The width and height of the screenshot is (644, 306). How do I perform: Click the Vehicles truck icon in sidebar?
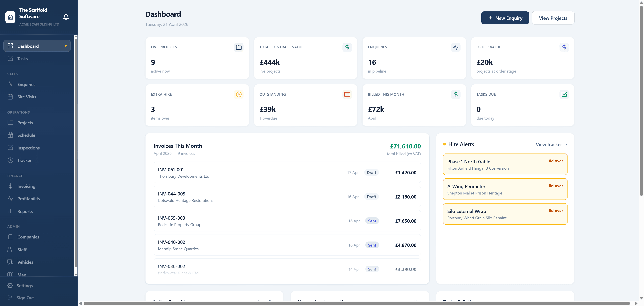[10, 262]
